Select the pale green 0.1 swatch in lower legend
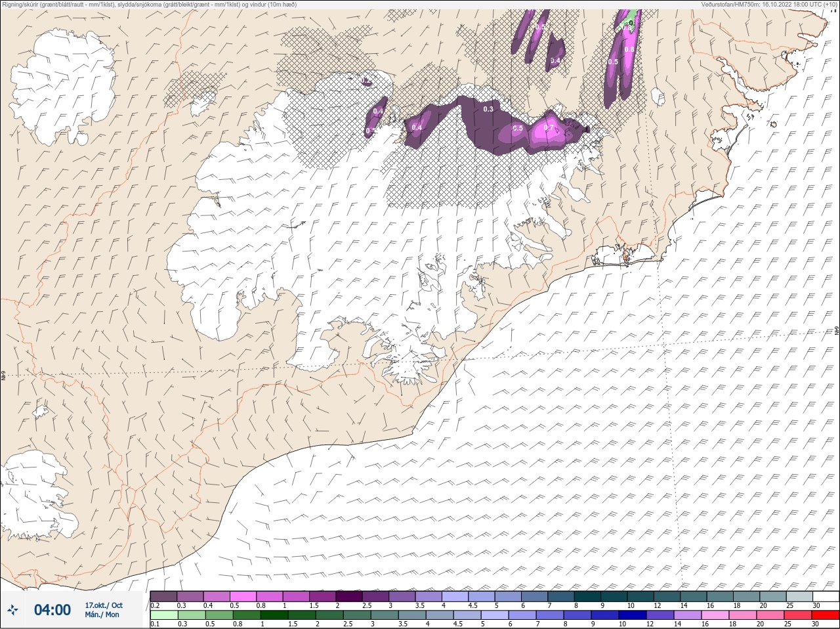840x629 pixels. [163, 615]
